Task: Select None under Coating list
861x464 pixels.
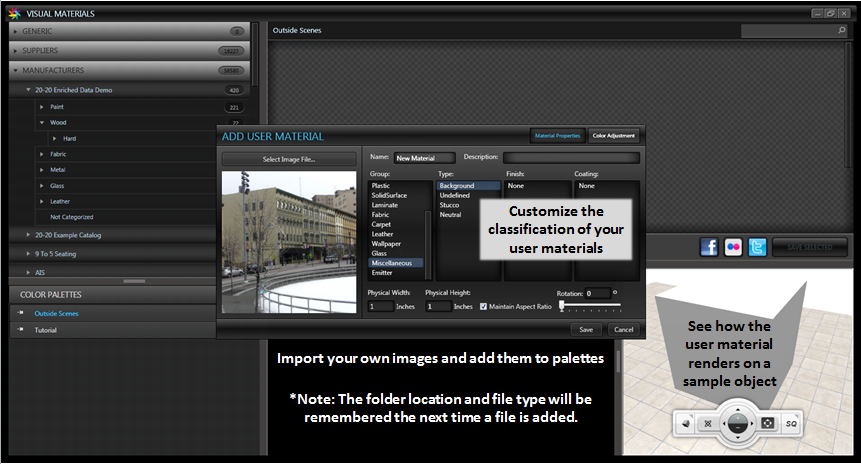Action: (586, 186)
